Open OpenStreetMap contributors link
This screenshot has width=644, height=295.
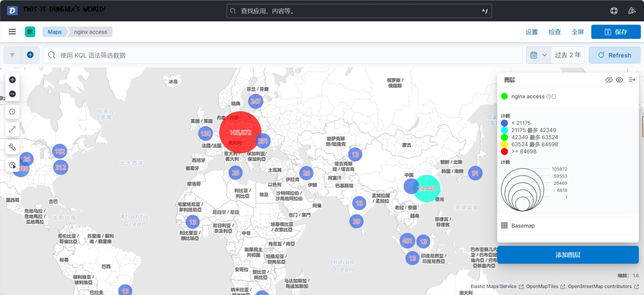click(x=603, y=287)
